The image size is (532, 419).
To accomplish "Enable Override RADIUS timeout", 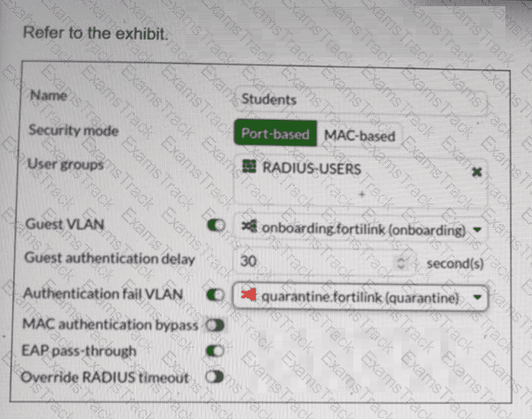I will [215, 376].
